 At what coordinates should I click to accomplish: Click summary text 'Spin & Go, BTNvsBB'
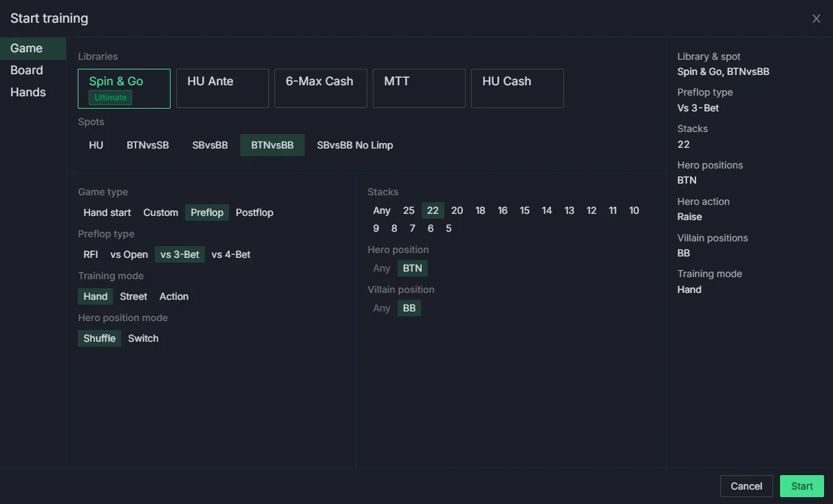point(723,72)
